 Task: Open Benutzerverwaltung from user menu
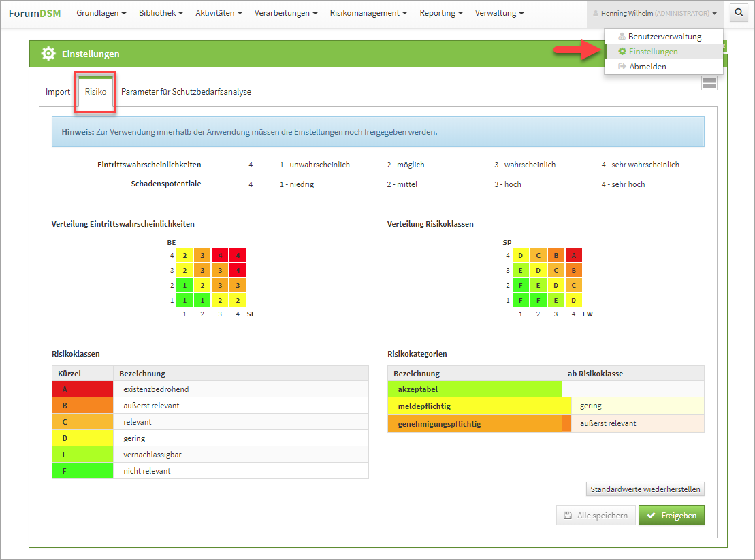[664, 37]
